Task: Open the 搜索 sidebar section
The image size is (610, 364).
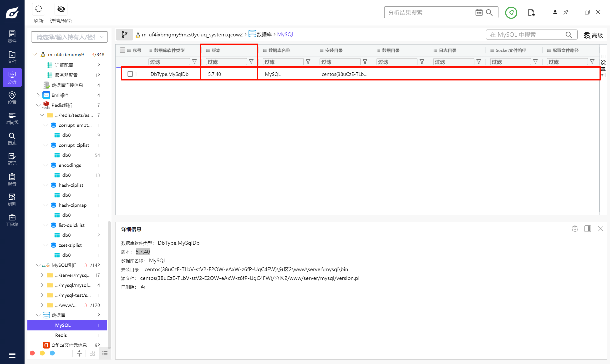Action: click(12, 138)
